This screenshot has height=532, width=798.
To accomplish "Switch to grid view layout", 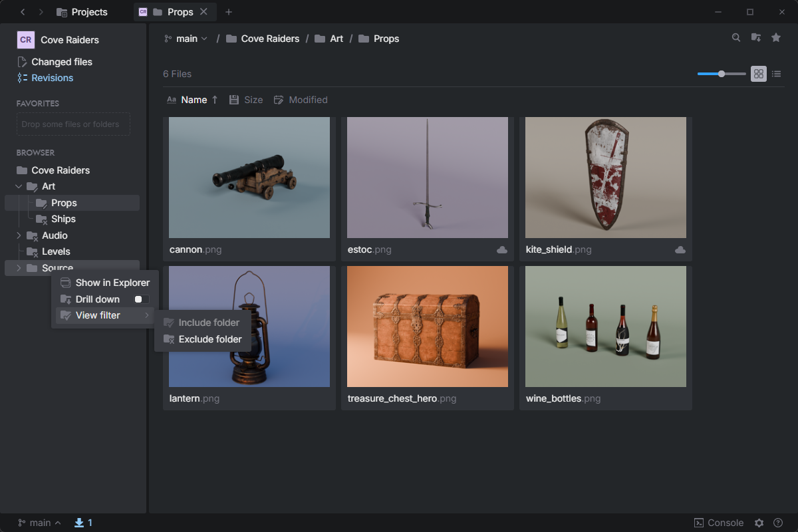I will [x=759, y=74].
